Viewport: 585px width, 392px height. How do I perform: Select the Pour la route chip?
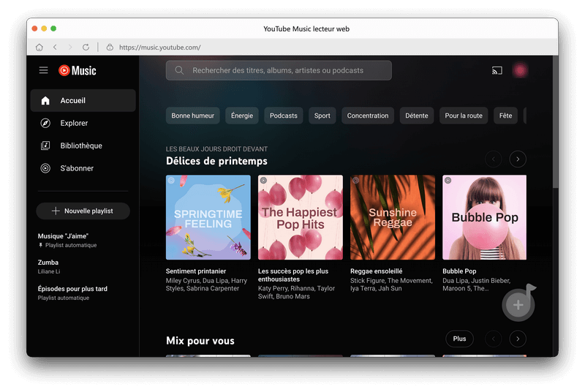coord(464,116)
